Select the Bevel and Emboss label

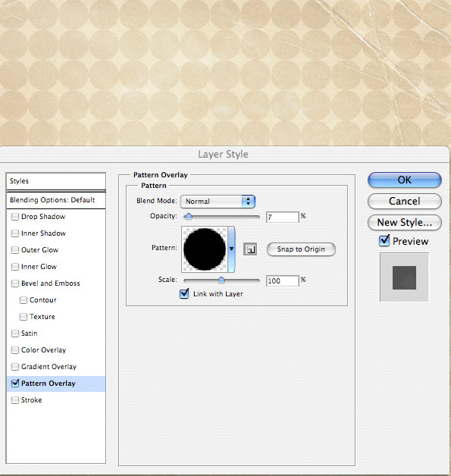pyautogui.click(x=50, y=283)
